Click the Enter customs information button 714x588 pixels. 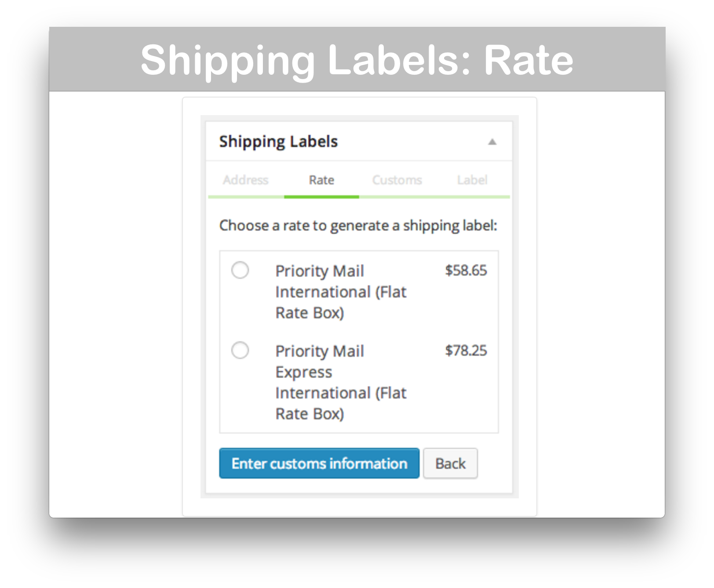pos(319,463)
